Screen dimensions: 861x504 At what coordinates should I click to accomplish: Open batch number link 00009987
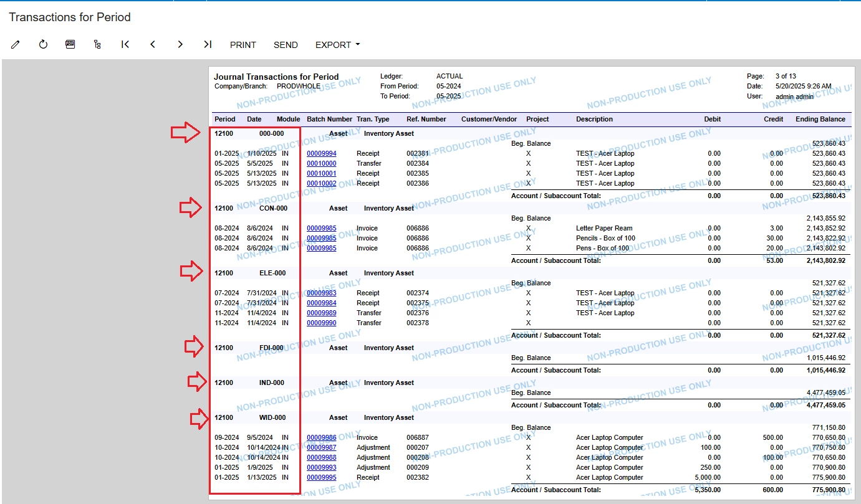click(322, 447)
